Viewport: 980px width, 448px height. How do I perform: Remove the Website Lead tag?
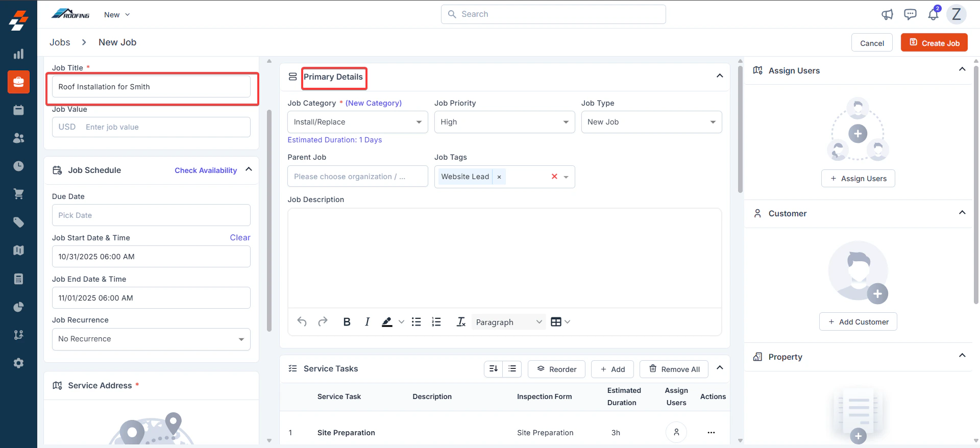tap(499, 177)
